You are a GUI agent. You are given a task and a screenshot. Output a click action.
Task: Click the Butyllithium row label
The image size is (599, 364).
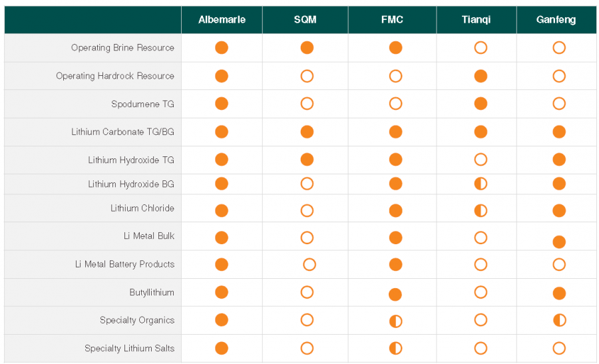click(x=152, y=292)
